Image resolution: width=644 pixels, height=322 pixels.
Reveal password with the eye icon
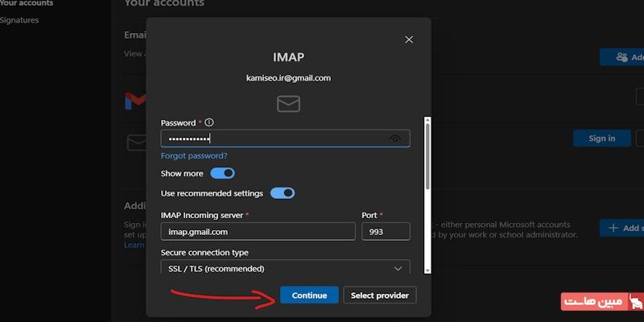394,138
